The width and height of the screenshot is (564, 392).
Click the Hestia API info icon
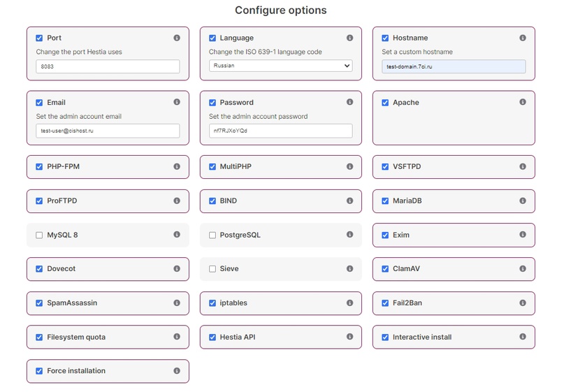349,337
